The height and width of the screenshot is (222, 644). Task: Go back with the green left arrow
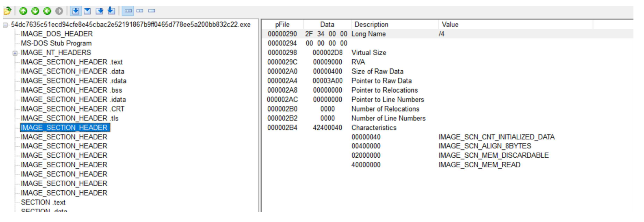tap(47, 11)
